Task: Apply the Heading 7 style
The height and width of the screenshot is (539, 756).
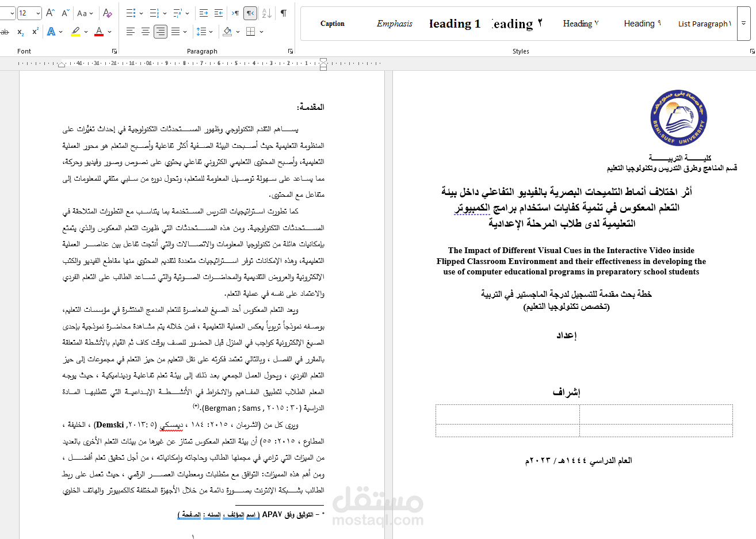Action: pos(581,24)
